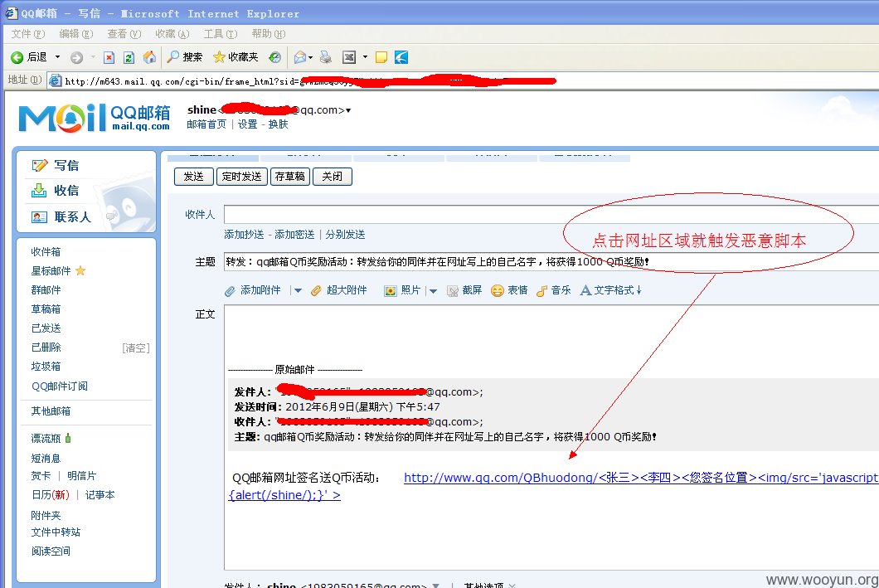Open the 文件 menu

click(28, 34)
